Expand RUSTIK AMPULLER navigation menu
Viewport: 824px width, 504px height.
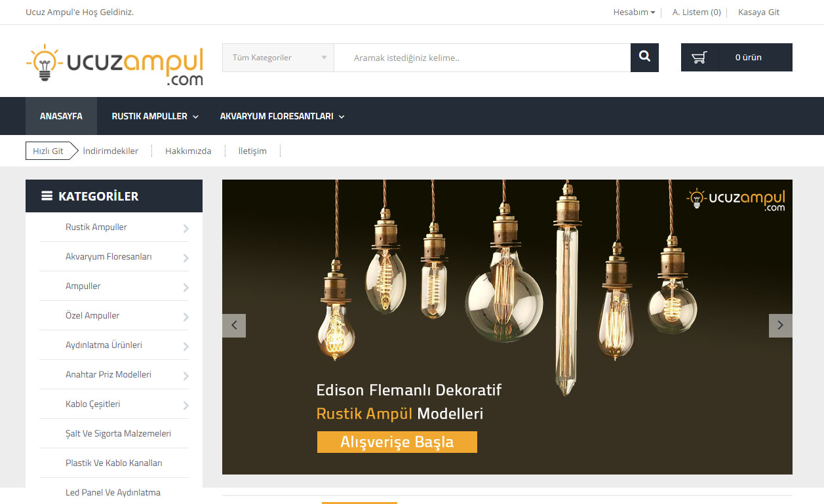[x=155, y=116]
